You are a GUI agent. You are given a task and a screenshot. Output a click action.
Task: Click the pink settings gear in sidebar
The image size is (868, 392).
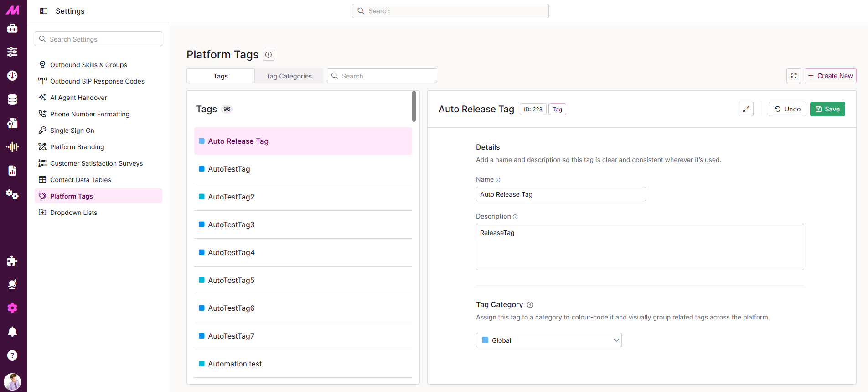[x=12, y=308]
